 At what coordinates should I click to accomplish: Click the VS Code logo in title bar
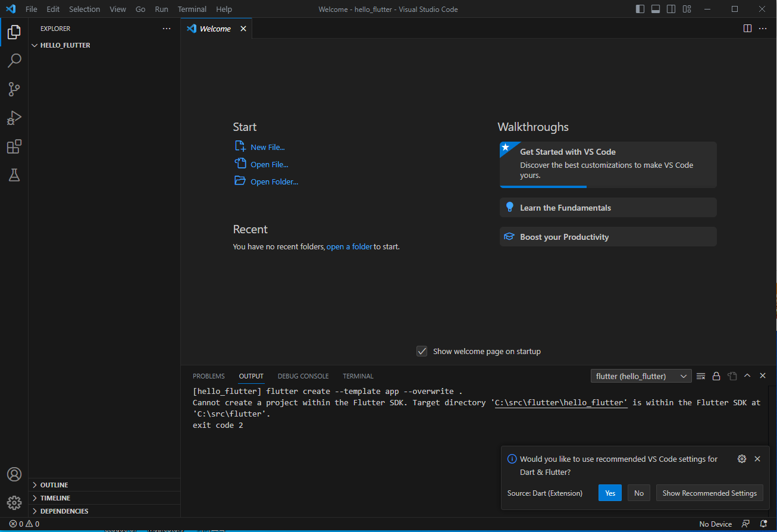(11, 9)
